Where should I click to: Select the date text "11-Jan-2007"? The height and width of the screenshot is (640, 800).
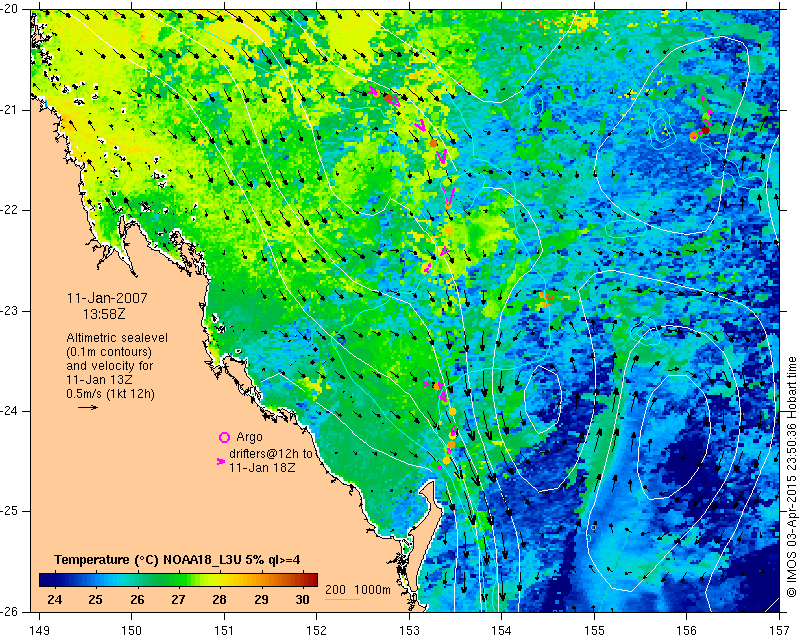pyautogui.click(x=107, y=298)
